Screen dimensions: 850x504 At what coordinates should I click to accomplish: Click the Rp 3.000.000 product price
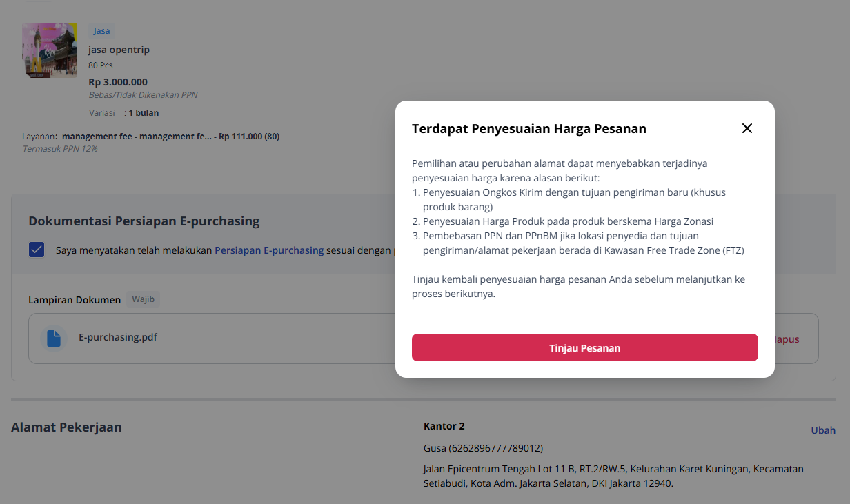118,82
